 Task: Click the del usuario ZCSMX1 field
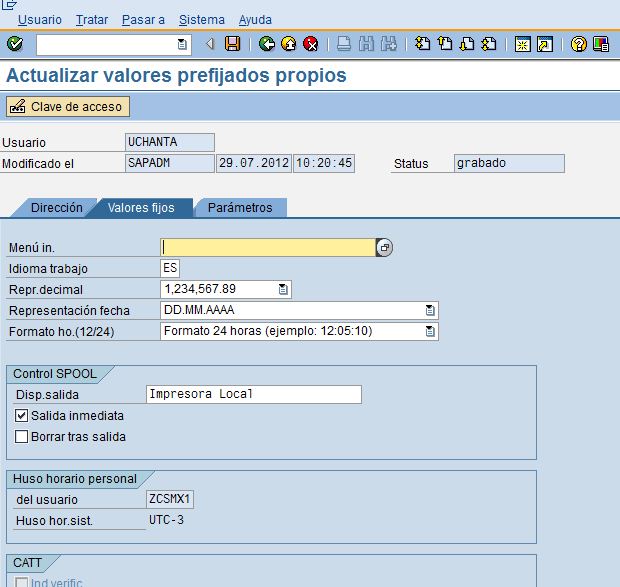(170, 499)
